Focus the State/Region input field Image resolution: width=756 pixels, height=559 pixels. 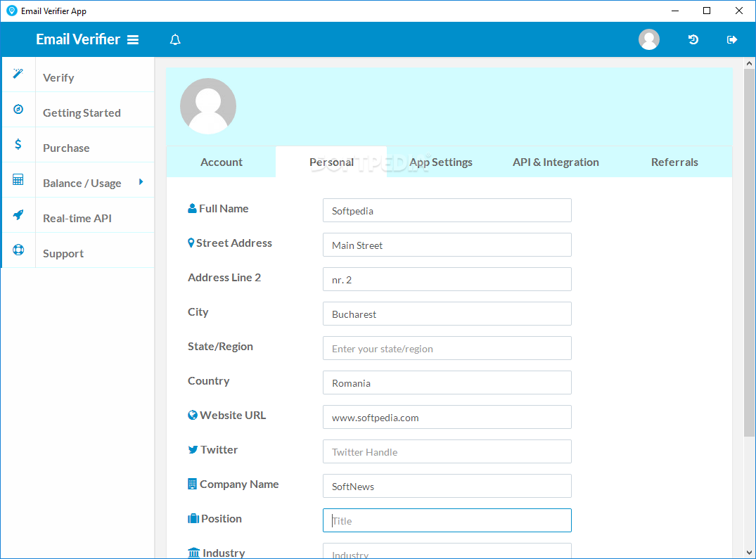coord(447,349)
